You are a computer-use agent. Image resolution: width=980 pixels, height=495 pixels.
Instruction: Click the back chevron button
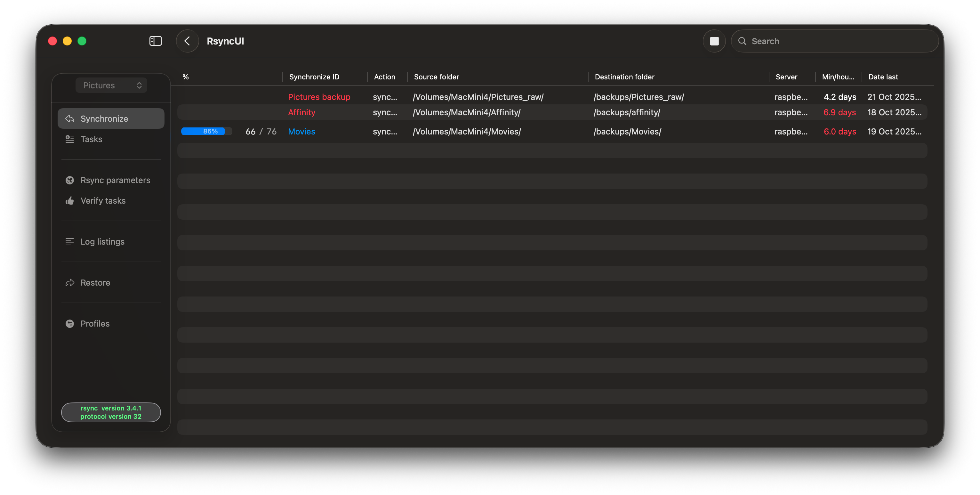coord(187,41)
